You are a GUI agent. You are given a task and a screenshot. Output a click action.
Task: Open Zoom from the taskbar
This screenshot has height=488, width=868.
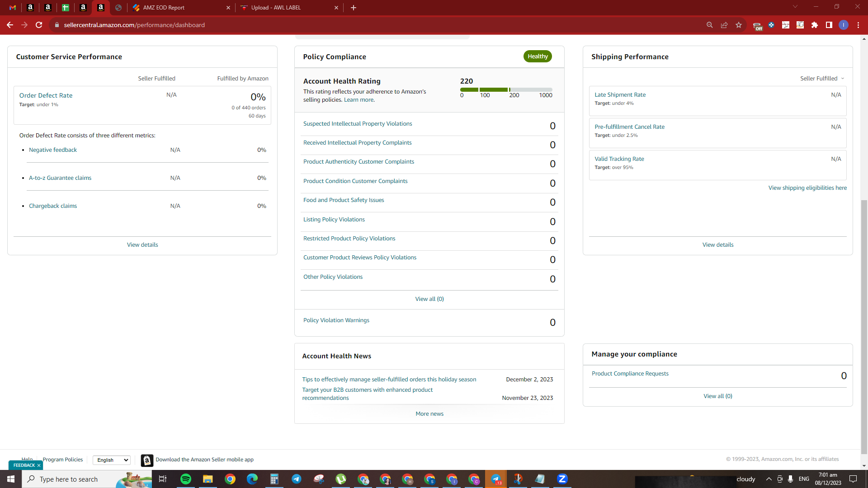click(562, 479)
